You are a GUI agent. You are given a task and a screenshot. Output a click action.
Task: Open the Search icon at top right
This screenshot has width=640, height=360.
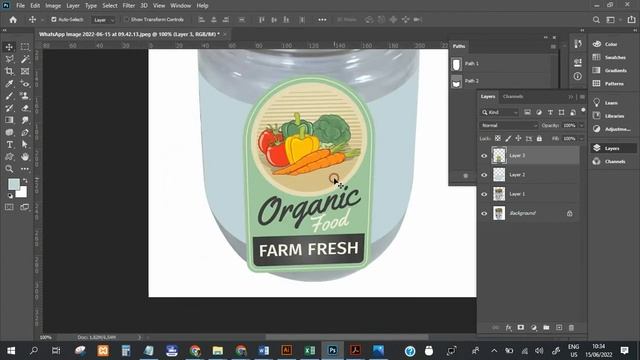click(596, 20)
